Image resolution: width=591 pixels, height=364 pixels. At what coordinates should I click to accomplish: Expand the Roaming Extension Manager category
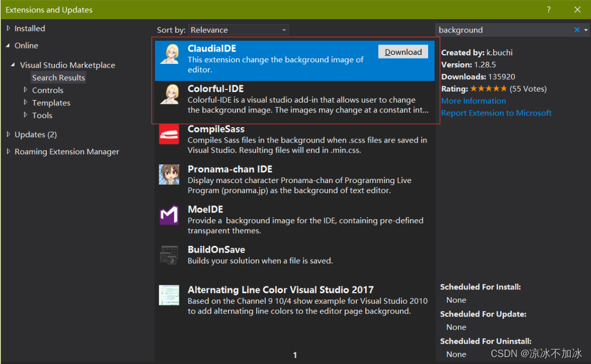(9, 151)
